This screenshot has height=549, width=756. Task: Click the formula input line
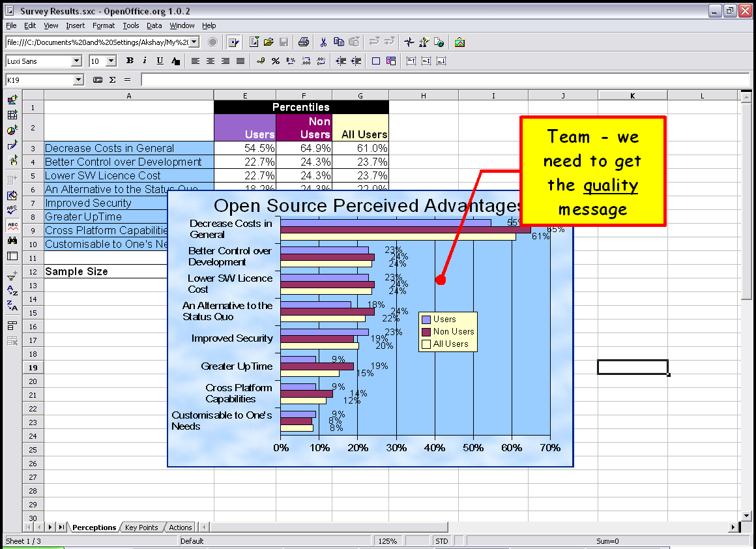[x=443, y=80]
